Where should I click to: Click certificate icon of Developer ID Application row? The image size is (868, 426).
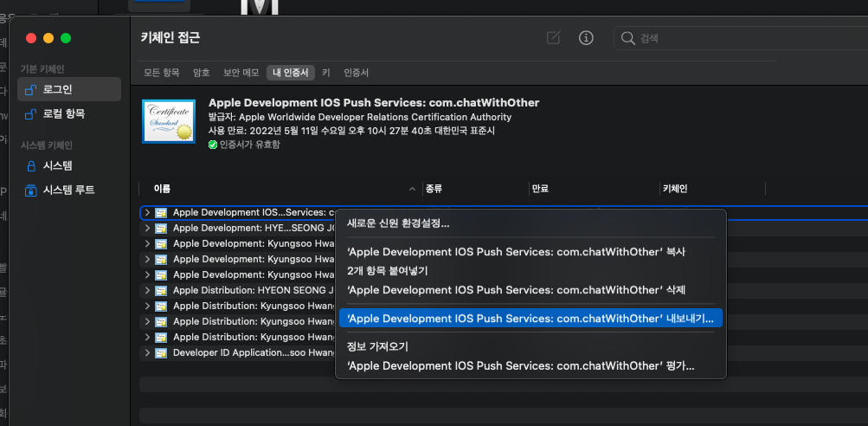pos(161,353)
